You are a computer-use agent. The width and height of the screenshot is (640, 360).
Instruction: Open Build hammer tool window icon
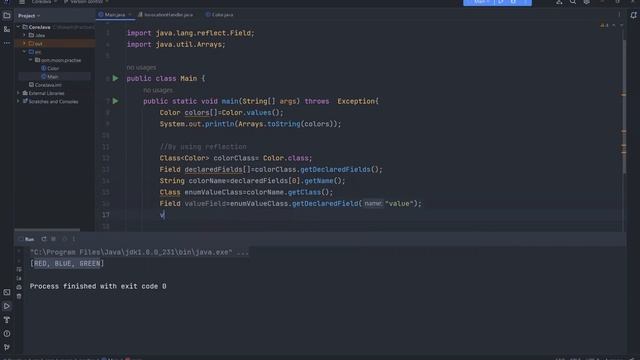(7, 320)
